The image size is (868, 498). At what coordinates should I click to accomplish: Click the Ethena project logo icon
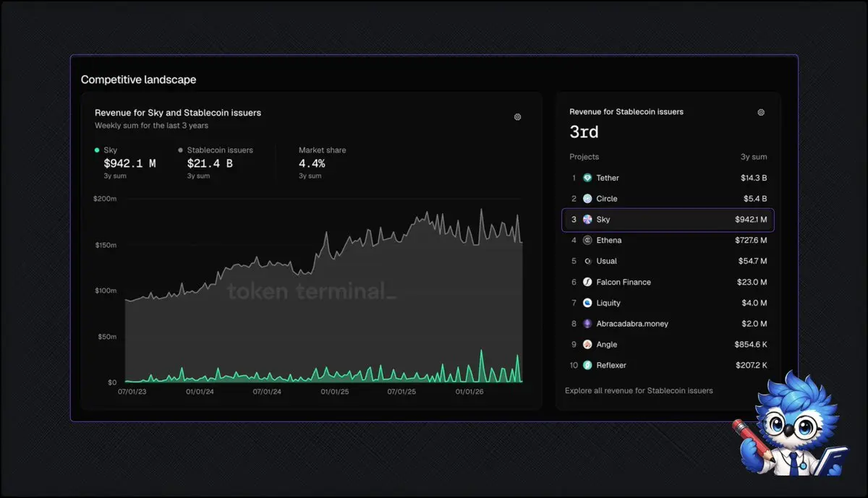pos(587,240)
